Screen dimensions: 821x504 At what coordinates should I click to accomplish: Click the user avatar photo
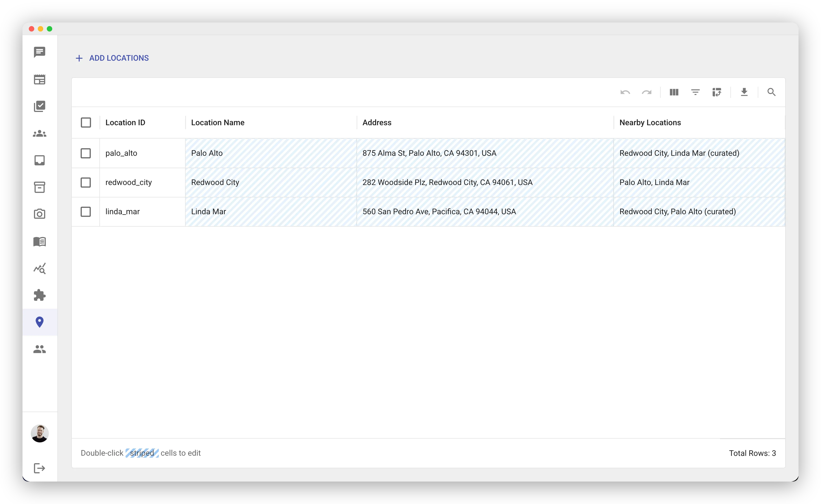(40, 433)
